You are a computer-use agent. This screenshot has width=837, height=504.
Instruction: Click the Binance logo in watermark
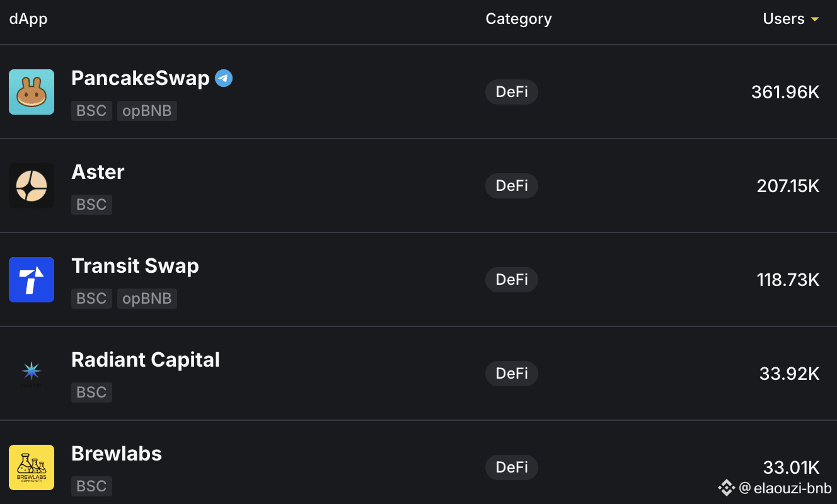point(727,488)
